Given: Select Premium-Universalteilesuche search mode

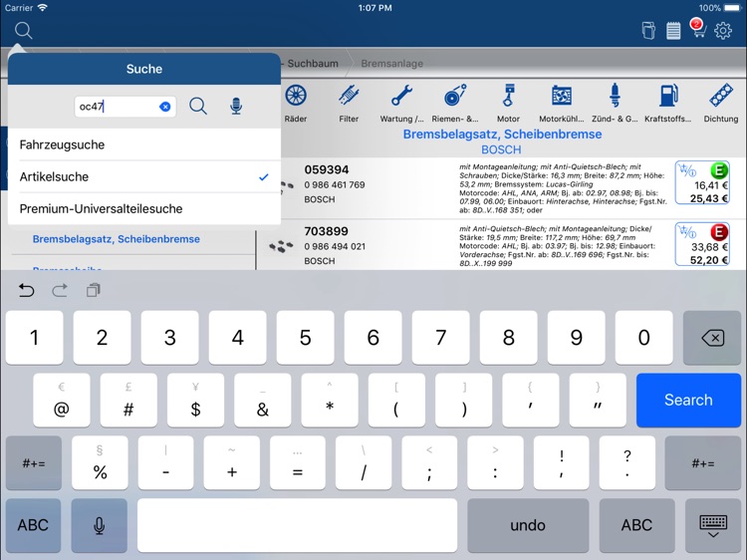Looking at the screenshot, I should [144, 208].
